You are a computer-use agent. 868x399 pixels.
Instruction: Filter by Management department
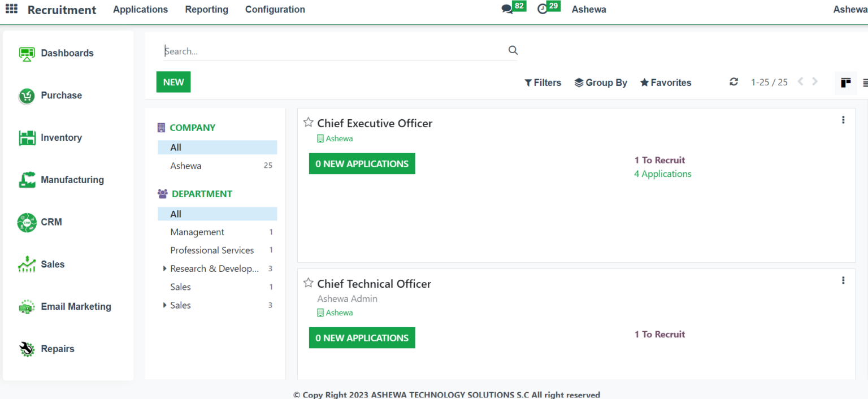pyautogui.click(x=218, y=232)
